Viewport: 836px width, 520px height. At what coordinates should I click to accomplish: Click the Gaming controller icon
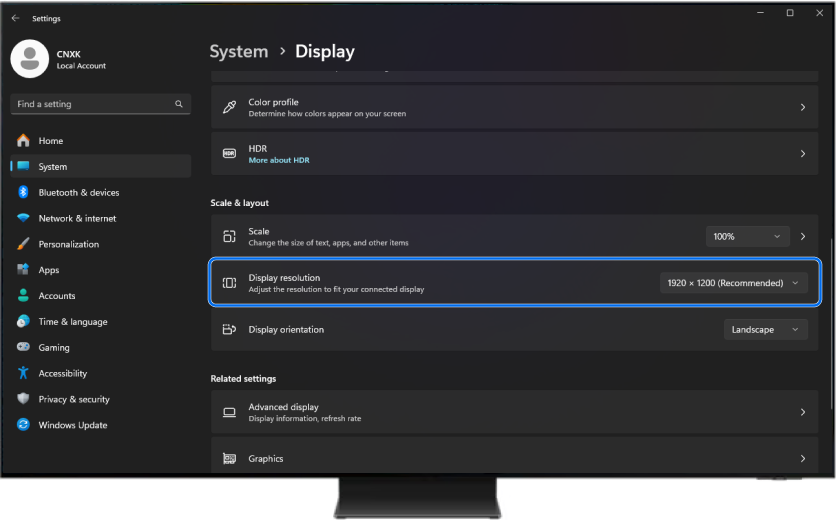[x=23, y=347]
